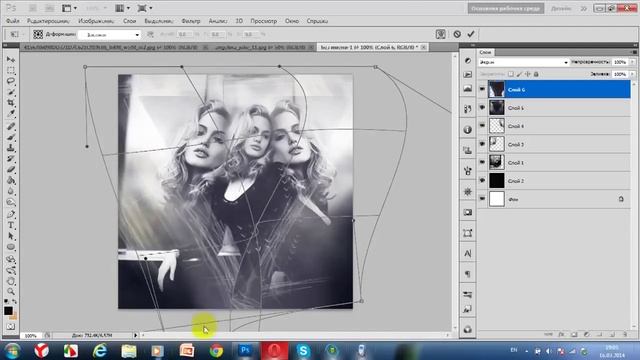The height and width of the screenshot is (360, 640).
Task: Open the Просмотр menu
Action: (263, 21)
